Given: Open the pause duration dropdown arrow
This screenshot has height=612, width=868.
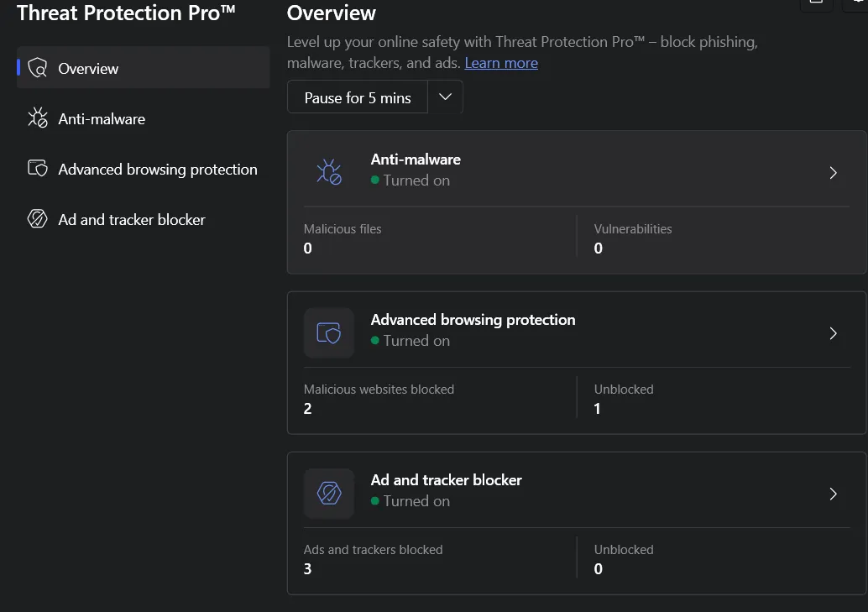Looking at the screenshot, I should click(x=446, y=97).
